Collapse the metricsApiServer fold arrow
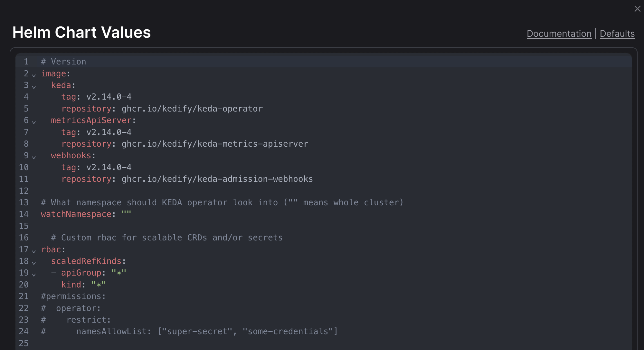Screen dimensions: 644x350 click(x=34, y=122)
